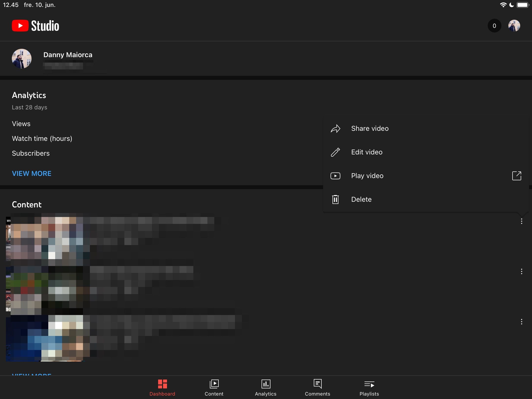532x399 pixels.
Task: Select the Views metric row
Action: [x=21, y=124]
